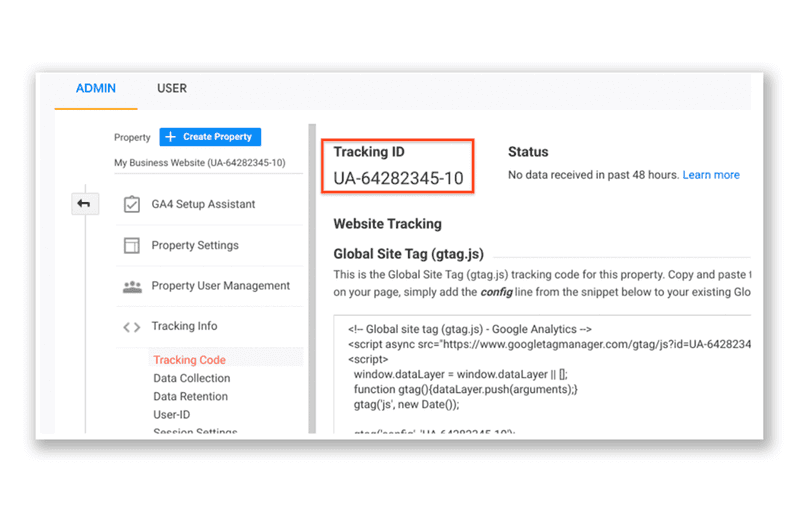Select Tracking Code submenu item

pyautogui.click(x=189, y=360)
